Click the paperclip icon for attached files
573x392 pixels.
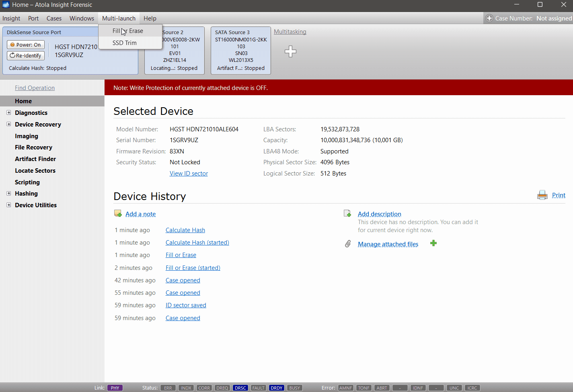click(x=348, y=244)
